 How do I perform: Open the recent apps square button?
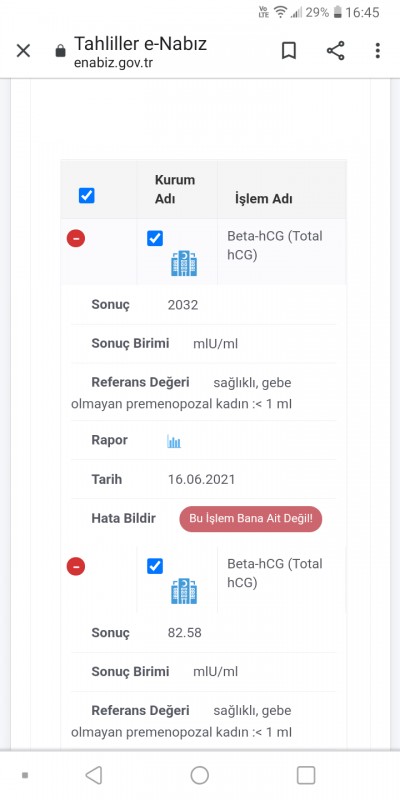point(306,776)
